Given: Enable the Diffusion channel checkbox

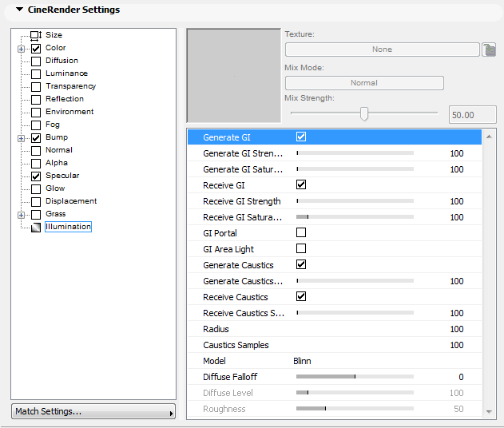Looking at the screenshot, I should click(x=35, y=61).
